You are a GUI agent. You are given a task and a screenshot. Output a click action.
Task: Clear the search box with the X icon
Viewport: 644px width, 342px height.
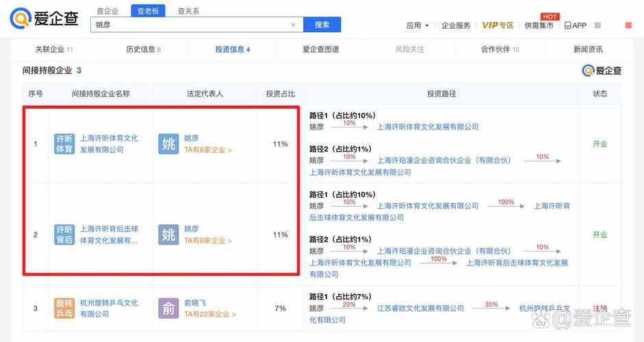pyautogui.click(x=293, y=25)
